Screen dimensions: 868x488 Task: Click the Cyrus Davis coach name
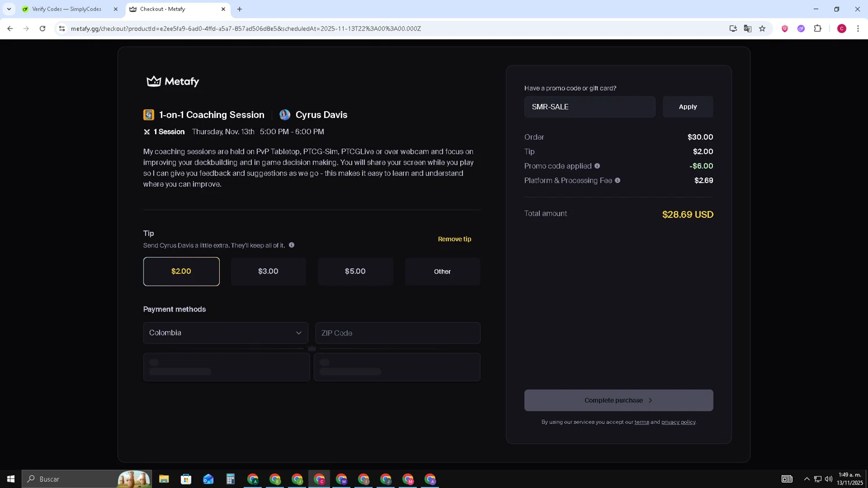click(x=321, y=114)
